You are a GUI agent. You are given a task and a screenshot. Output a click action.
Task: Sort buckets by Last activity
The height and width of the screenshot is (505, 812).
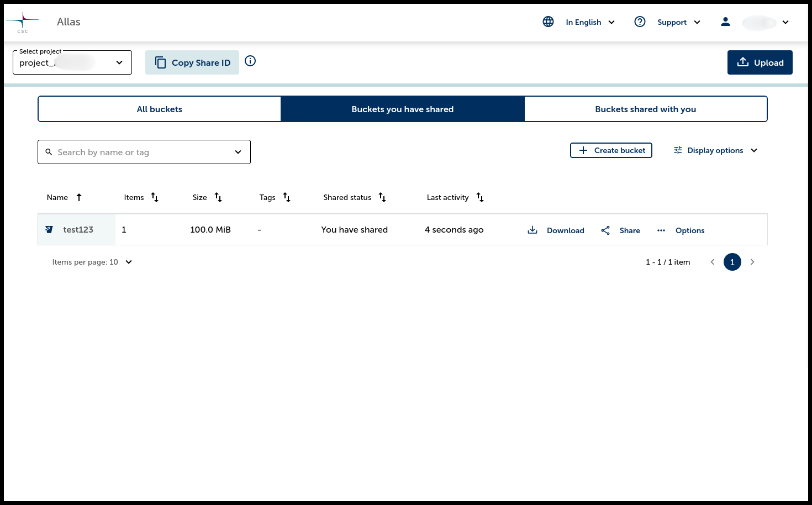480,197
